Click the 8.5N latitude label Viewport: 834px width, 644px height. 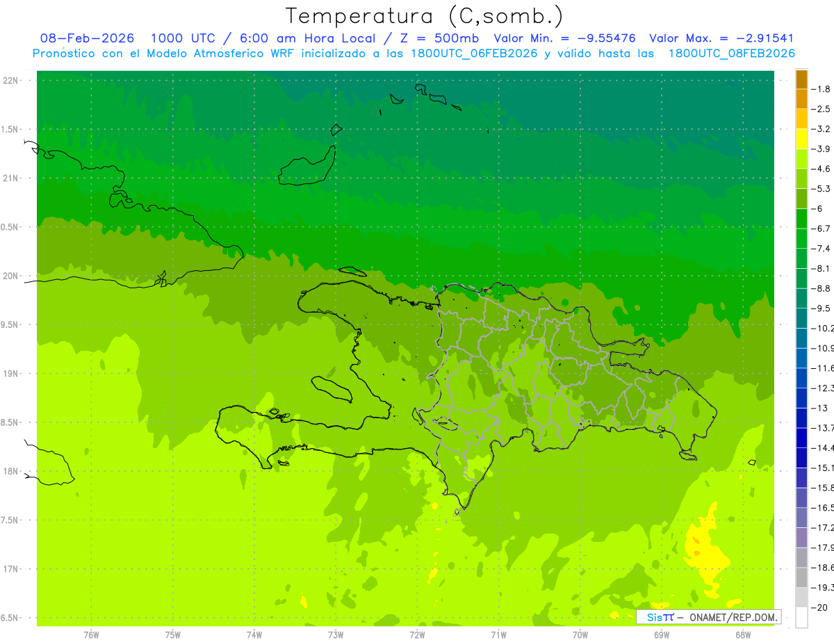tap(10, 422)
